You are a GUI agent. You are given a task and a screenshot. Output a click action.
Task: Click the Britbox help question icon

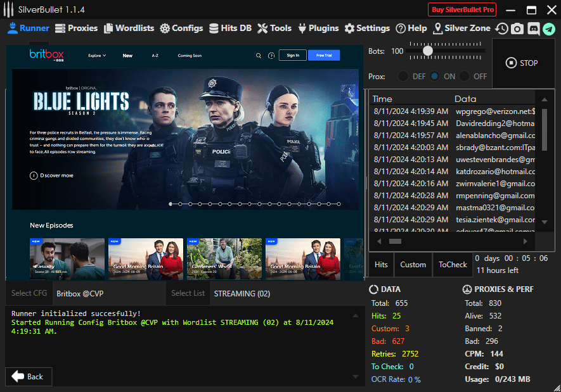click(x=271, y=55)
